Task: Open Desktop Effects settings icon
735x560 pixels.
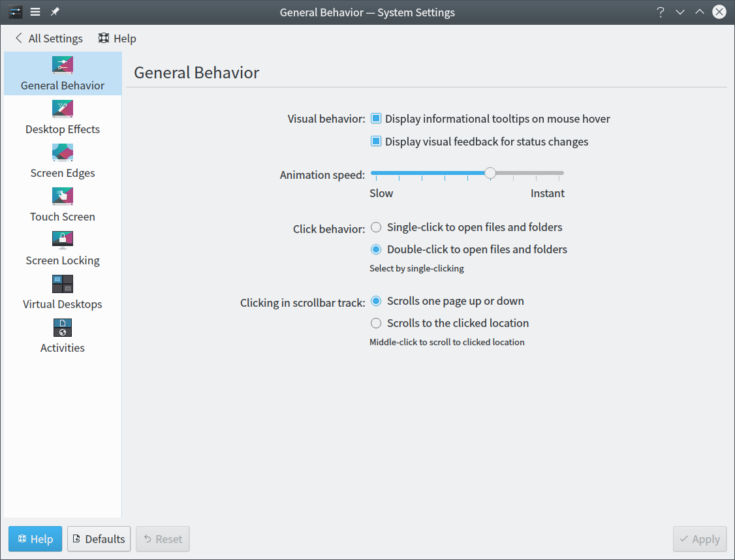Action: pyautogui.click(x=62, y=108)
